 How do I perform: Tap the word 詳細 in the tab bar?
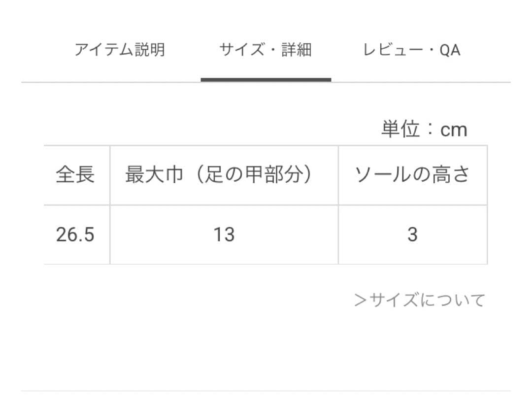[297, 50]
